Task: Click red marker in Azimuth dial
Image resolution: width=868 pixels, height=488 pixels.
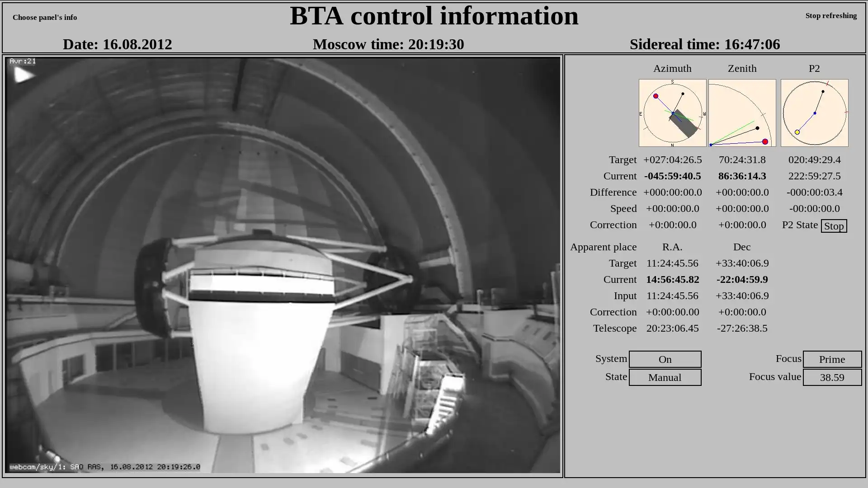Action: point(656,96)
